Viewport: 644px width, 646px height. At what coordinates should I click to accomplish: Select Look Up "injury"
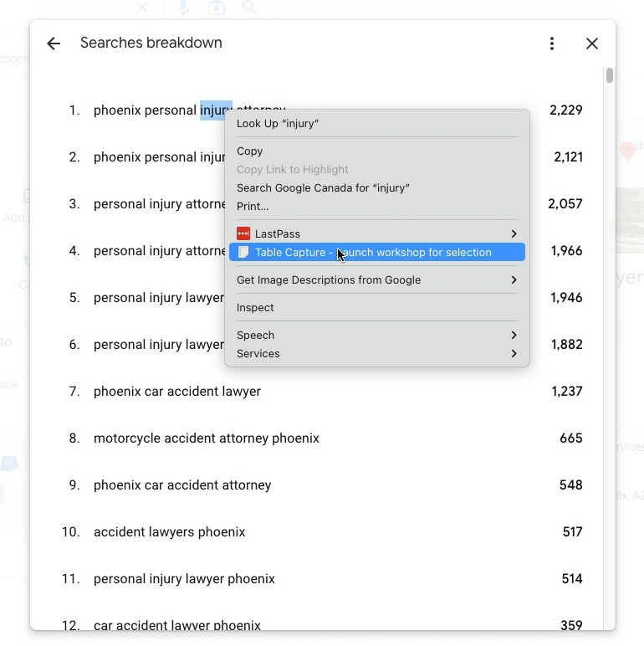pyautogui.click(x=278, y=124)
